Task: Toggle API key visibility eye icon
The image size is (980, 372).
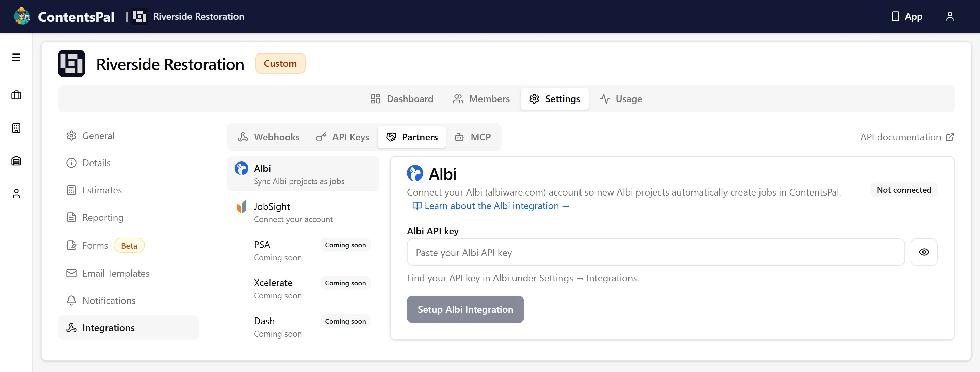Action: pyautogui.click(x=924, y=252)
